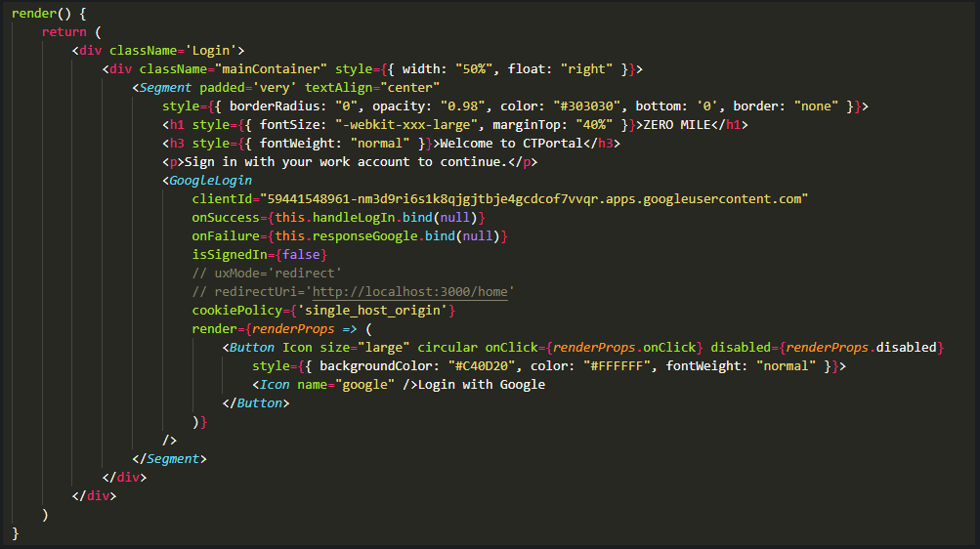Screen dimensions: 980x549
Task: Click border: "none" style value
Action: coord(786,106)
